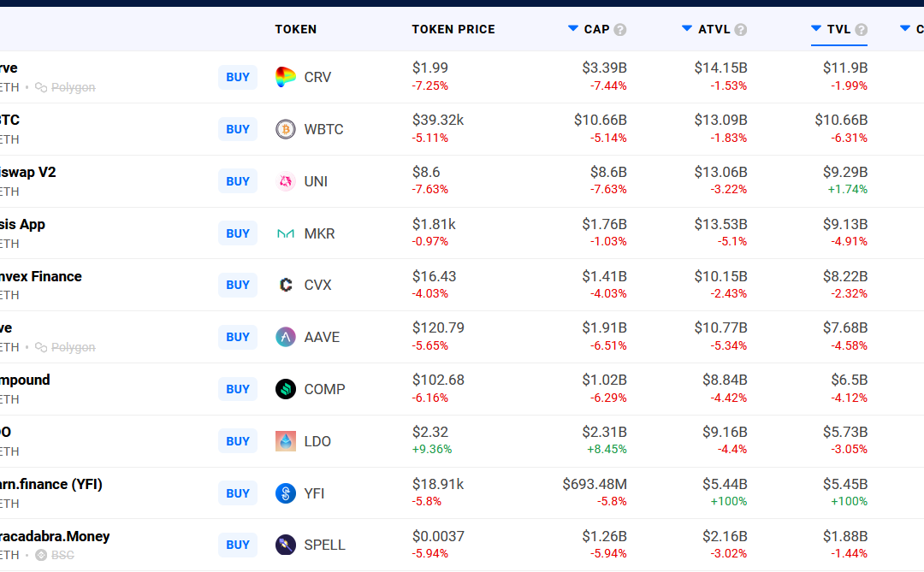This screenshot has height=572, width=924.
Task: Buy YFI with the BUY button
Action: click(x=238, y=493)
